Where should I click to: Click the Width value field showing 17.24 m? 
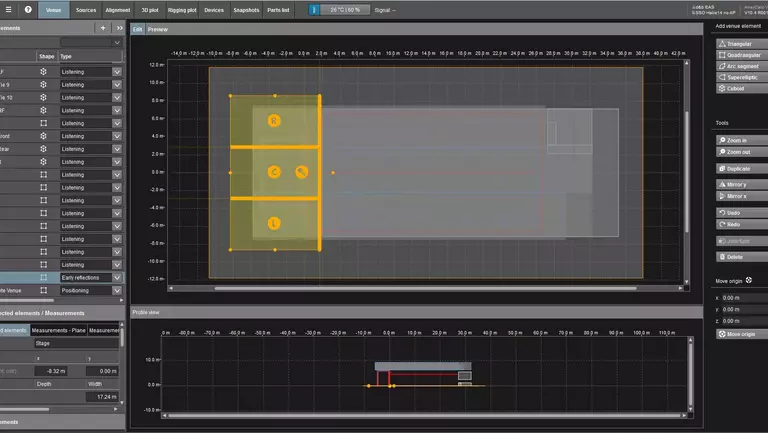pos(103,397)
